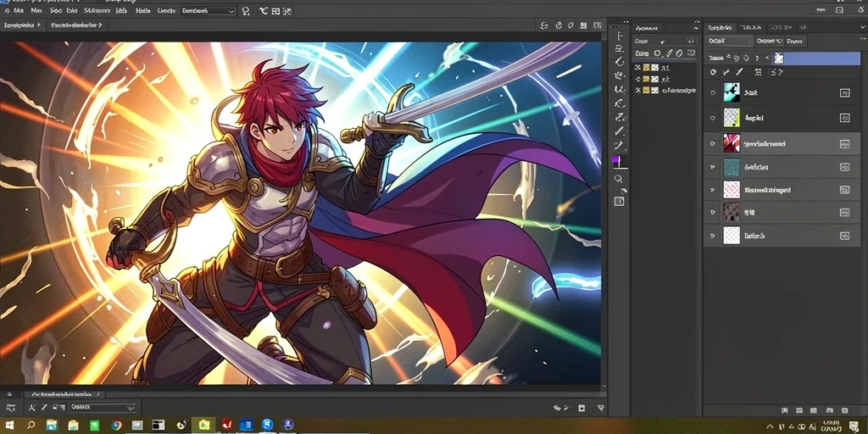Launch Chrome from the taskbar
Image resolution: width=868 pixels, height=434 pixels.
pyautogui.click(x=116, y=426)
